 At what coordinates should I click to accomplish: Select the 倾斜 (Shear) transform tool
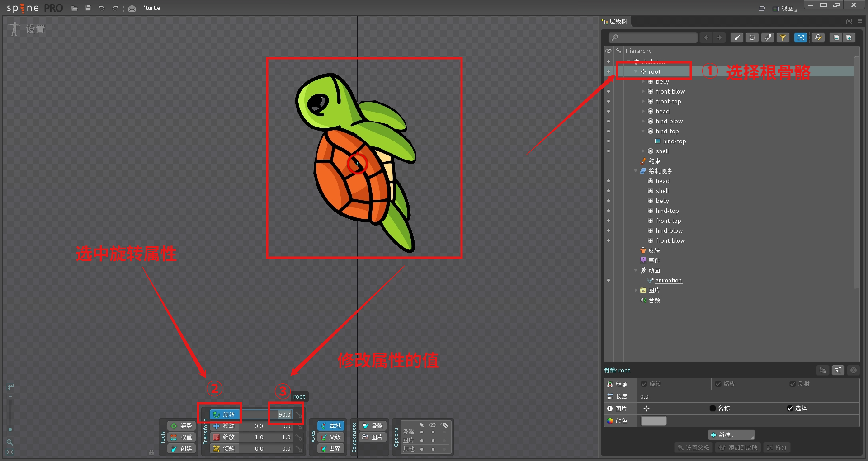click(x=224, y=448)
